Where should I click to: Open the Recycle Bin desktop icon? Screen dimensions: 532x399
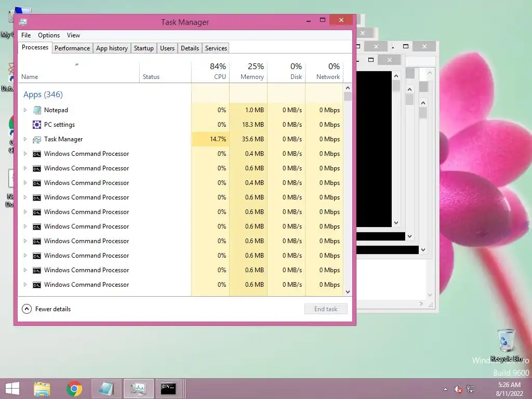click(x=506, y=345)
